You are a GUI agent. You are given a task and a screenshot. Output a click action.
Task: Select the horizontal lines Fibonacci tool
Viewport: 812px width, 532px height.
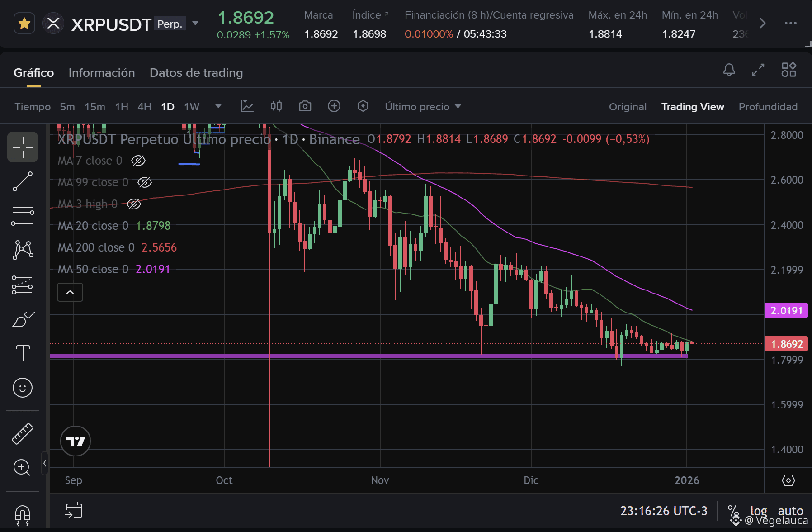point(23,216)
